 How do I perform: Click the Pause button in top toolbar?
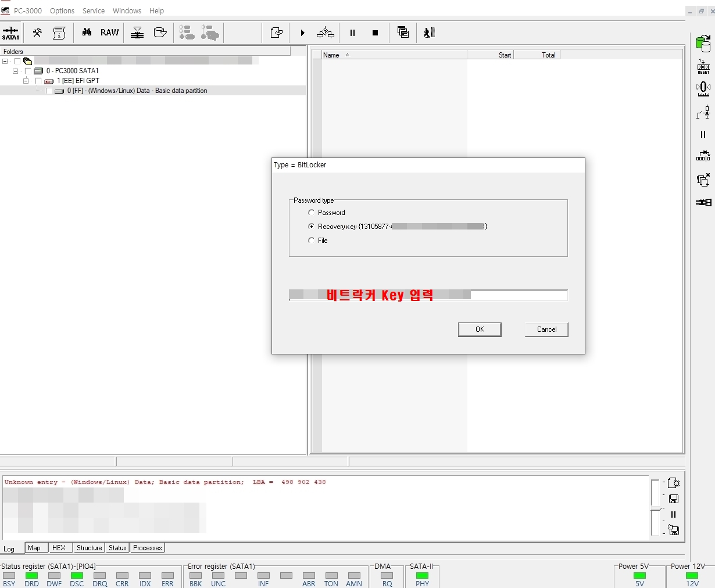[x=352, y=33]
